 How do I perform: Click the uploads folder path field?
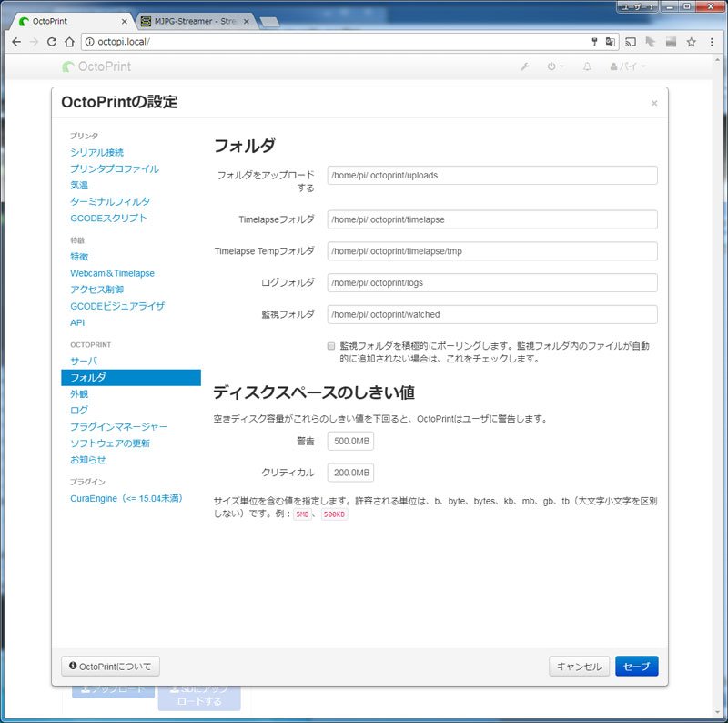tap(492, 175)
